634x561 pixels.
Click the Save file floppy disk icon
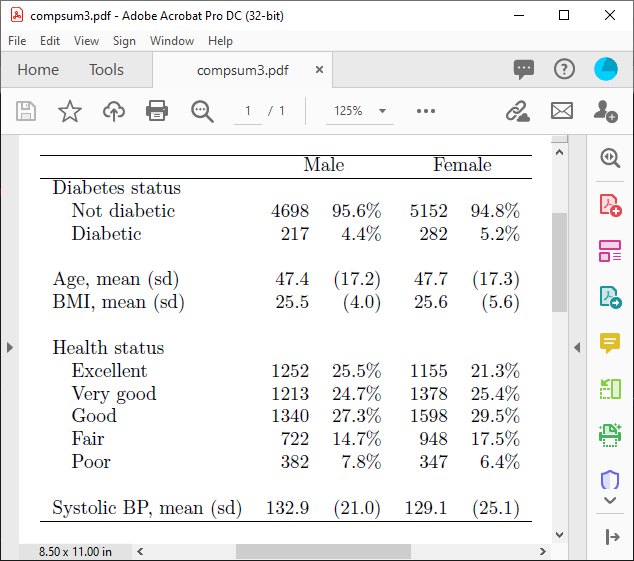[26, 111]
